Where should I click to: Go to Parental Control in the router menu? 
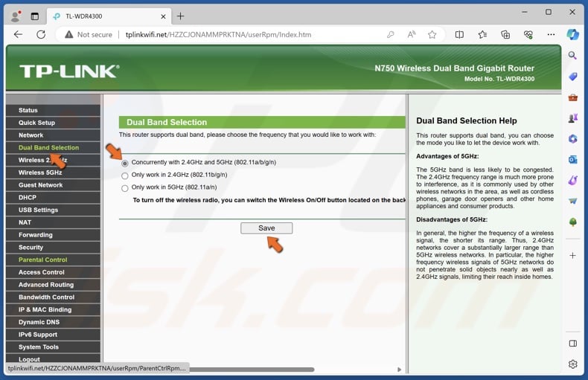(x=42, y=260)
